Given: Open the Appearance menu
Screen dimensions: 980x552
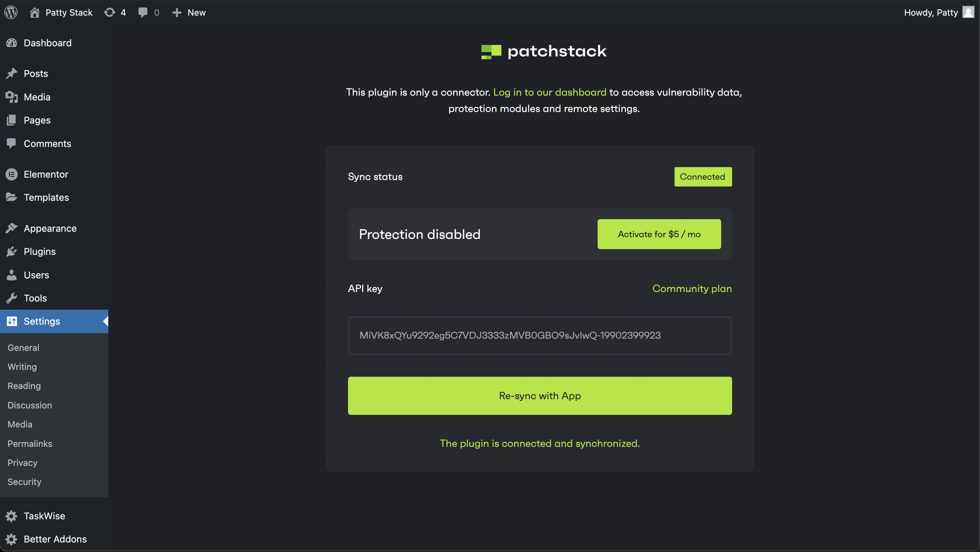Looking at the screenshot, I should click(50, 228).
